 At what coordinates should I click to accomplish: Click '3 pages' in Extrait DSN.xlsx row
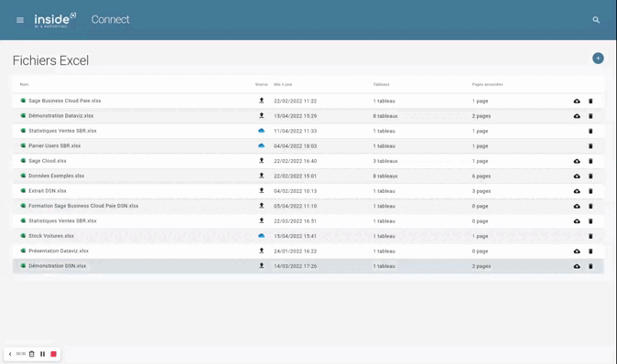pyautogui.click(x=482, y=191)
